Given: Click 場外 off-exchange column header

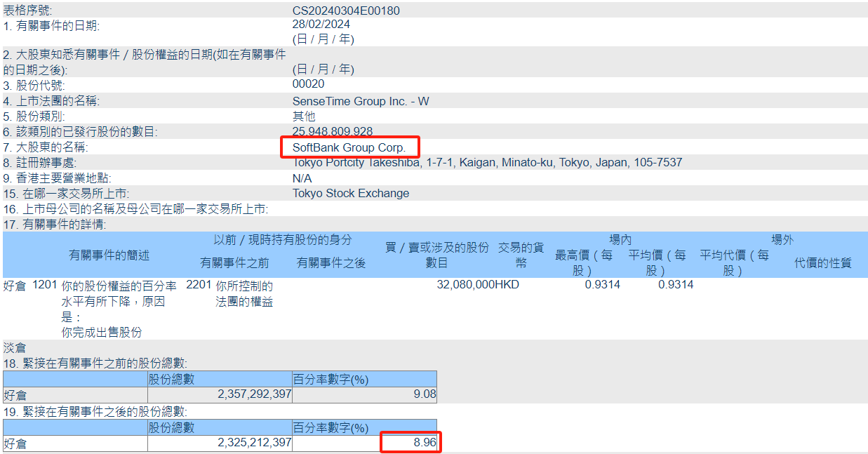Looking at the screenshot, I should pyautogui.click(x=782, y=240).
